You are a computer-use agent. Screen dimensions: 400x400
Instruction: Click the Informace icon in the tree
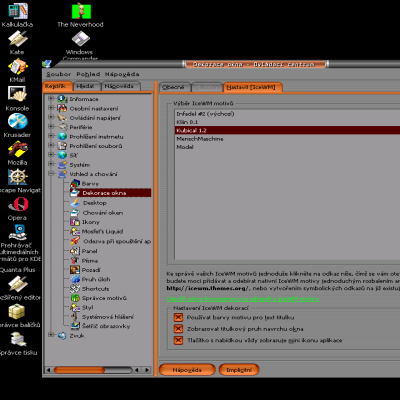tap(62, 99)
